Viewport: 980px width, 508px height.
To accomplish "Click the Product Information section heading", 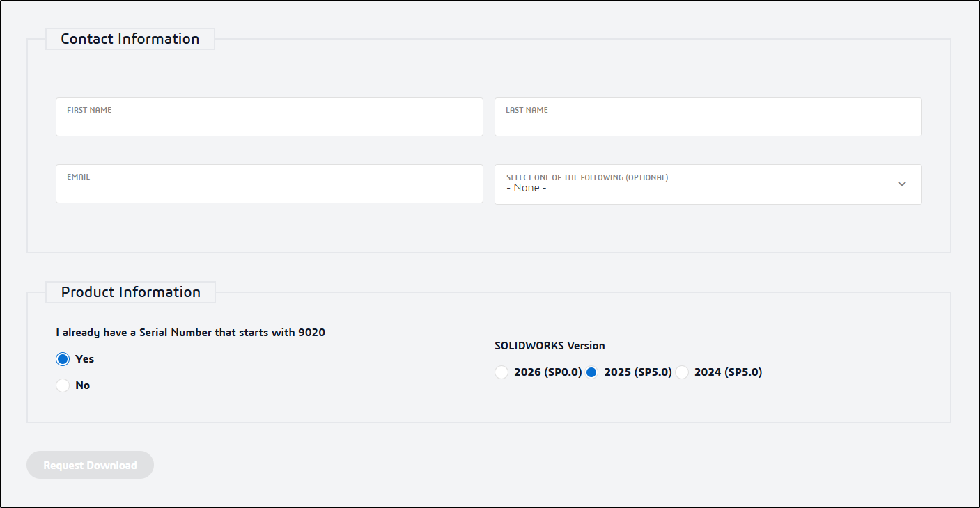I will tap(131, 292).
